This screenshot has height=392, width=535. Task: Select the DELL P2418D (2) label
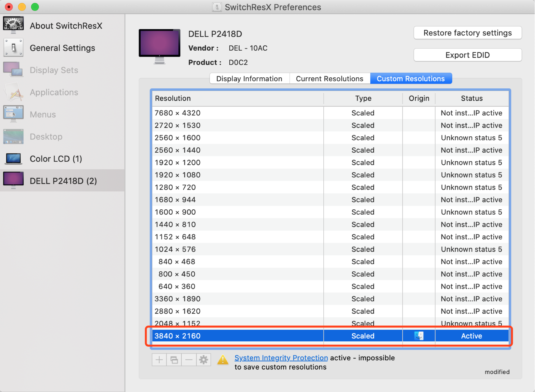[x=63, y=181]
